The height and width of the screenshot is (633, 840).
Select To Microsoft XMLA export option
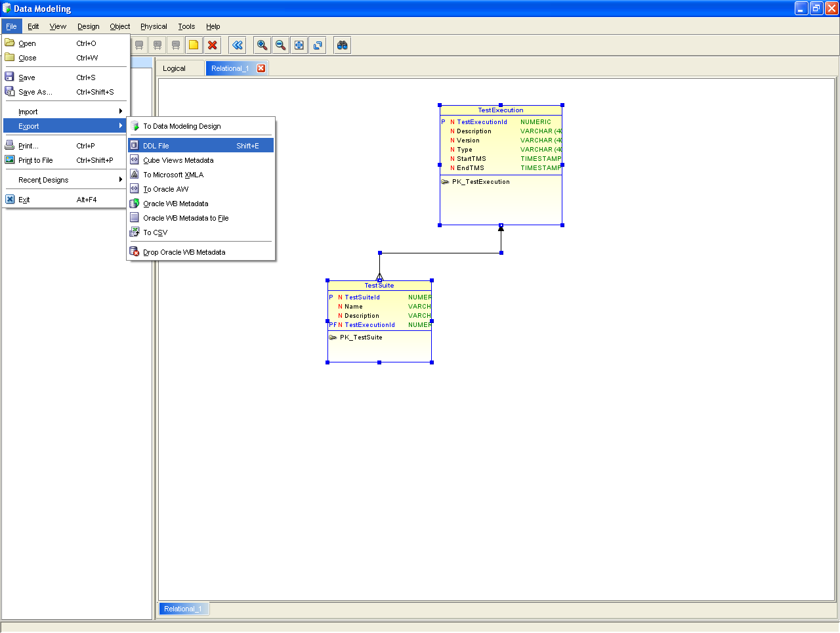point(201,175)
